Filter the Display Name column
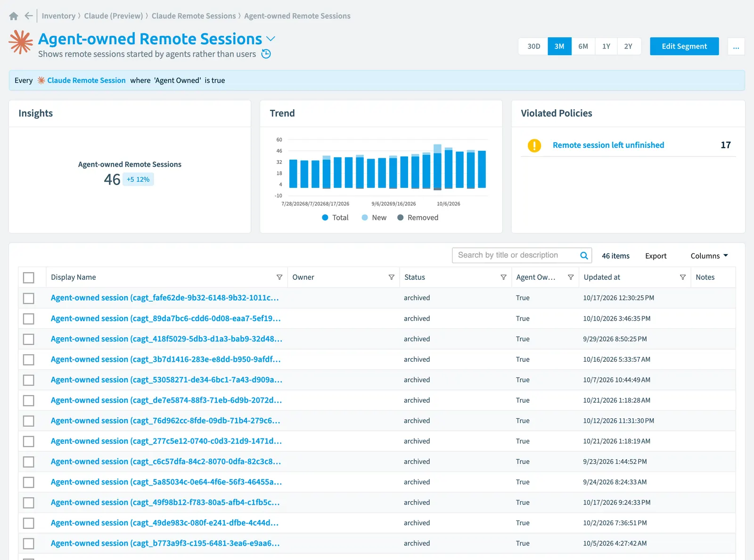754x560 pixels. point(279,277)
